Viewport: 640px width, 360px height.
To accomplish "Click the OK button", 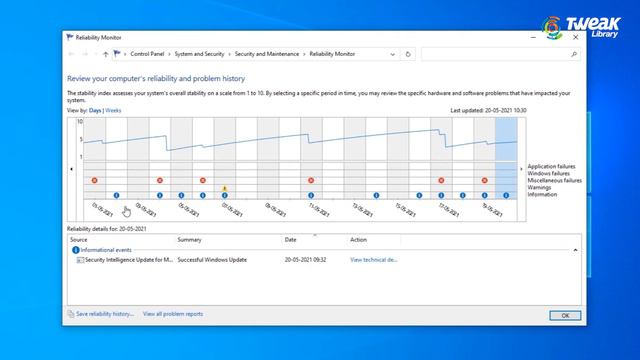I will 565,316.
